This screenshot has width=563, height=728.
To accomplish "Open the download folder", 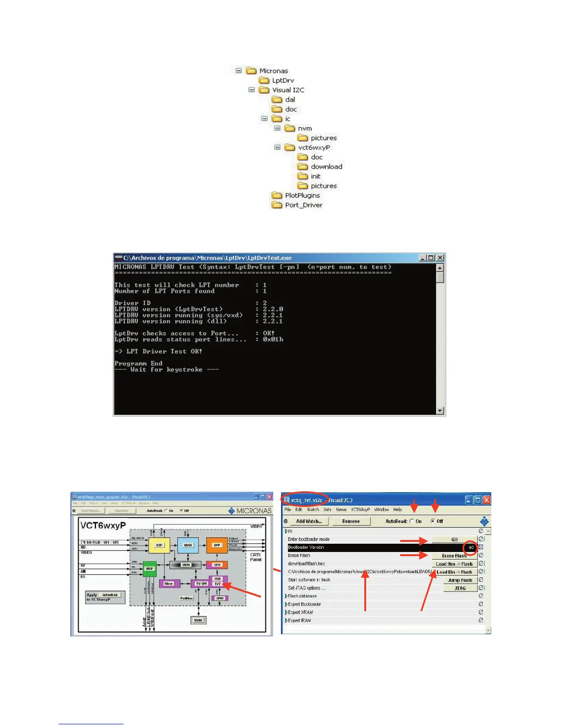I will pos(320,167).
